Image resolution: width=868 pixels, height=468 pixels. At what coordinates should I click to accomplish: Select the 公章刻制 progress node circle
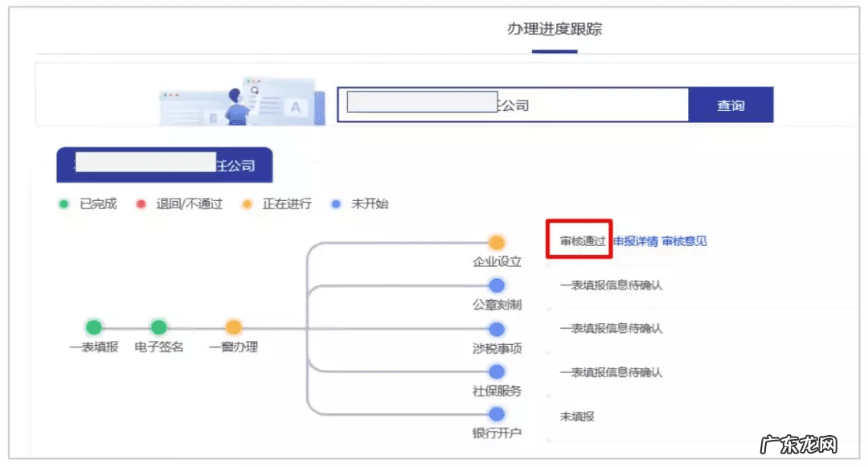coord(496,285)
